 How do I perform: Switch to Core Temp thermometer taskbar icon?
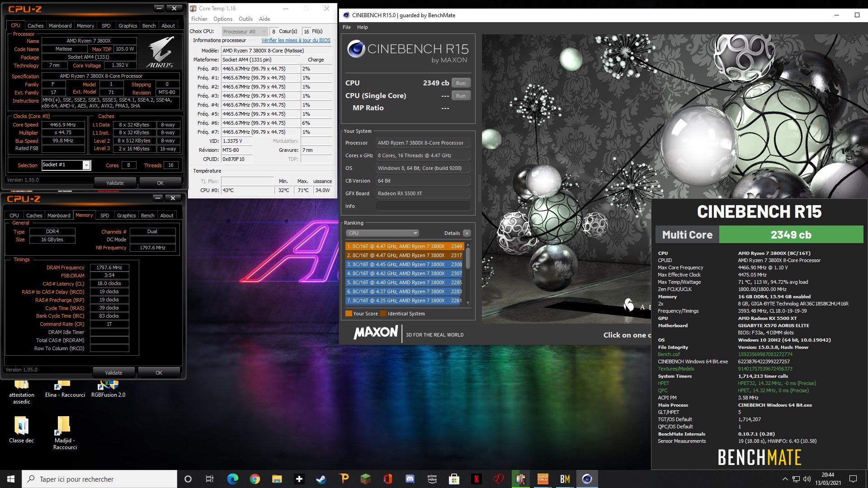520,479
